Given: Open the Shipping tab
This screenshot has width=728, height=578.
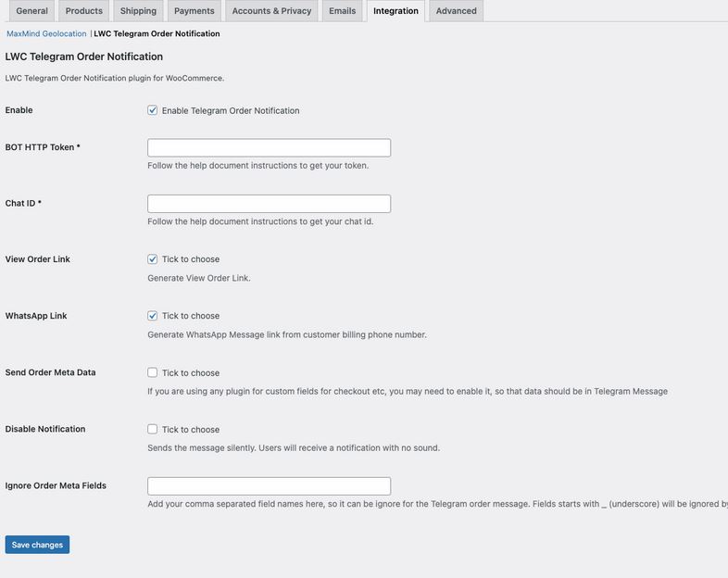Looking at the screenshot, I should (138, 11).
